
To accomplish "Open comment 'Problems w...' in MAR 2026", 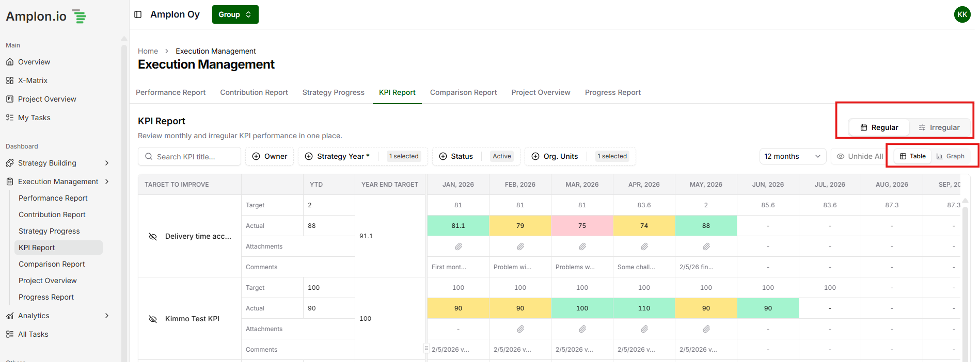I will pyautogui.click(x=575, y=267).
